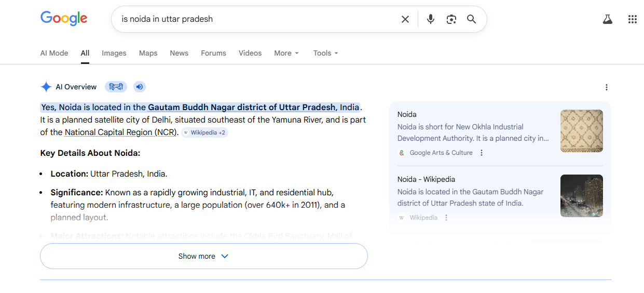This screenshot has height=293, width=644.
Task: Expand the More search filters dropdown
Action: [286, 53]
